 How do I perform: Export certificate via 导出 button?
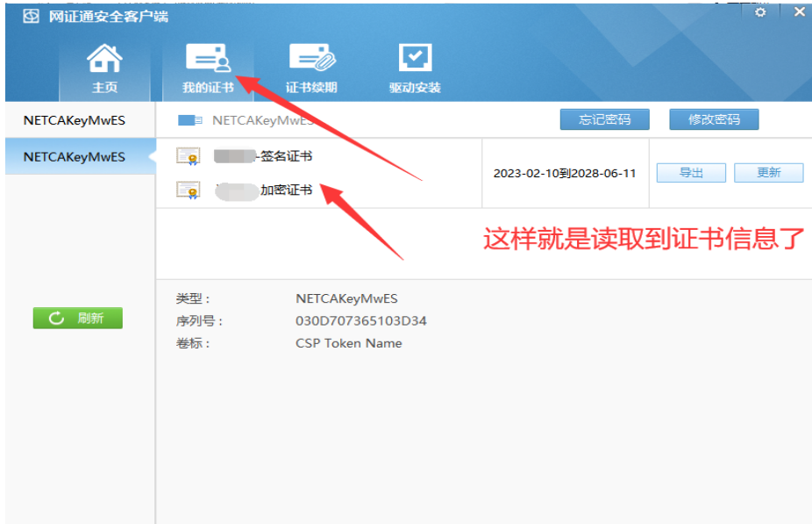coord(690,173)
